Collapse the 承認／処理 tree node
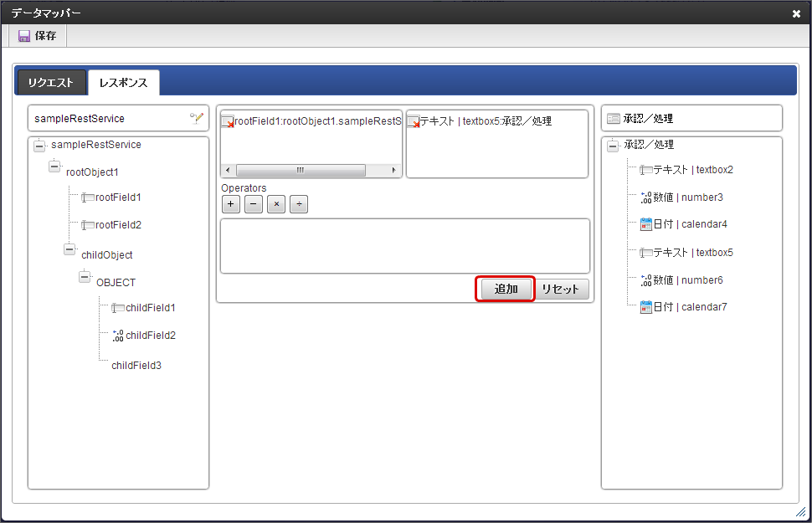 click(x=613, y=146)
